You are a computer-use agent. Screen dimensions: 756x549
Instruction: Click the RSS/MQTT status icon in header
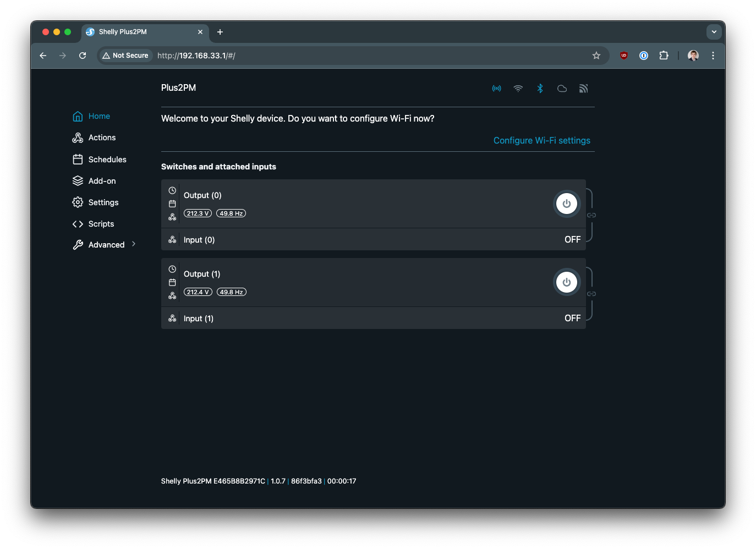(584, 89)
